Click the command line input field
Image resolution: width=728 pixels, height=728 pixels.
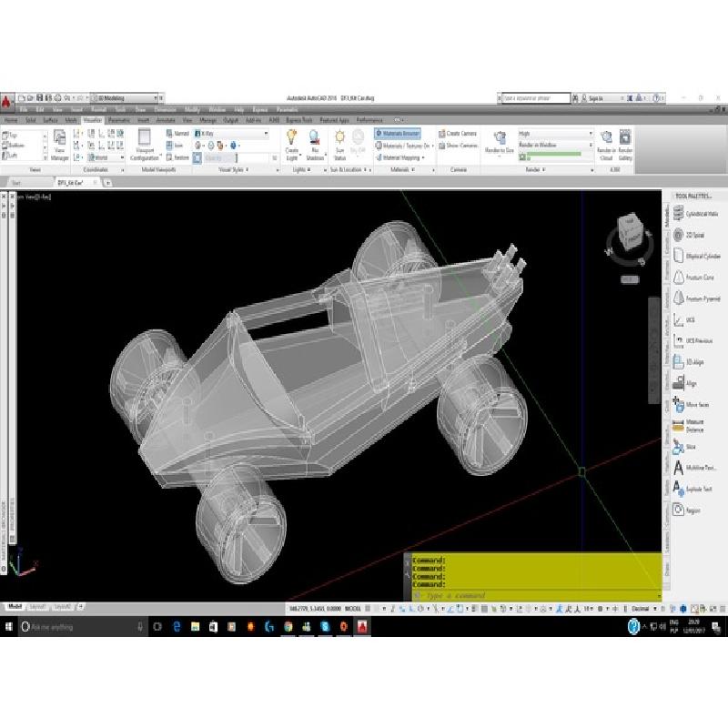[x=535, y=595]
